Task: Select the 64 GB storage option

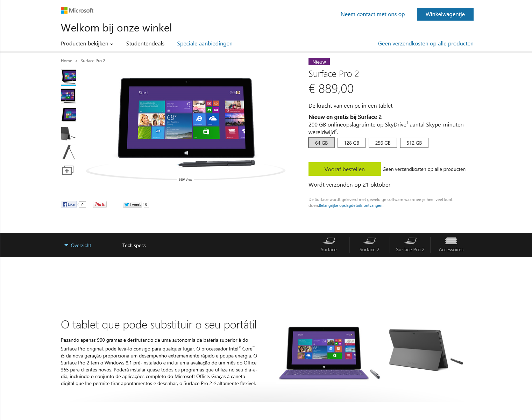Action: [321, 143]
